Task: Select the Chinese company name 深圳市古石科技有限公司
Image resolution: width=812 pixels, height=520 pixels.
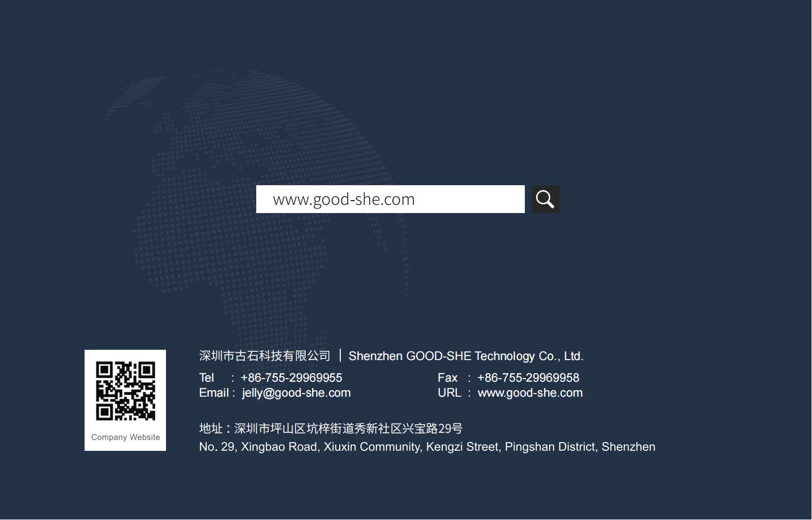Action: [264, 356]
